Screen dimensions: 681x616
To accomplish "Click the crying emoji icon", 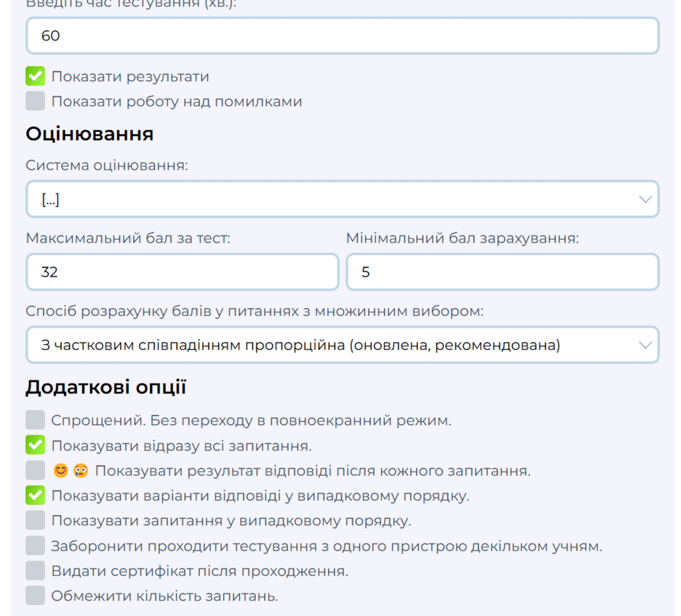I will coord(81,470).
